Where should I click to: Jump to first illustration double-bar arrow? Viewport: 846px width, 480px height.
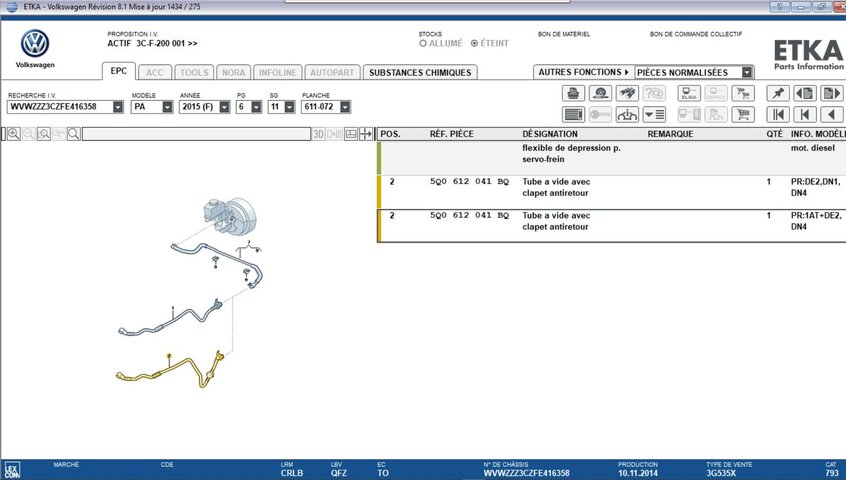point(778,114)
